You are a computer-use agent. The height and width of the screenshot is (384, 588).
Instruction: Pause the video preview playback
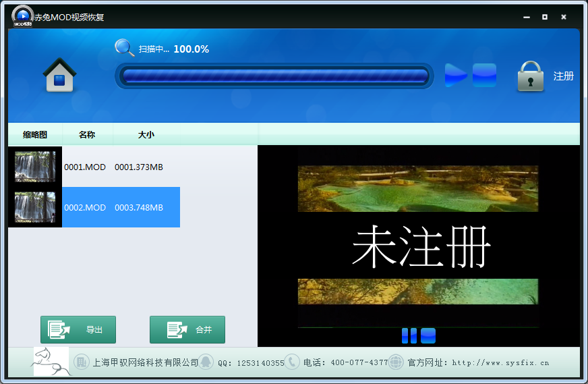coord(409,335)
